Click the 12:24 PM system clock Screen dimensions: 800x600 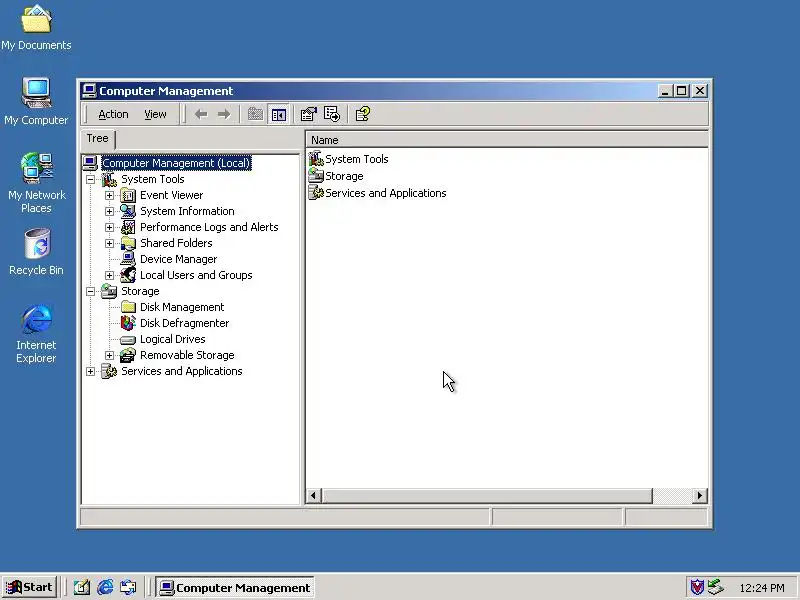click(x=762, y=588)
